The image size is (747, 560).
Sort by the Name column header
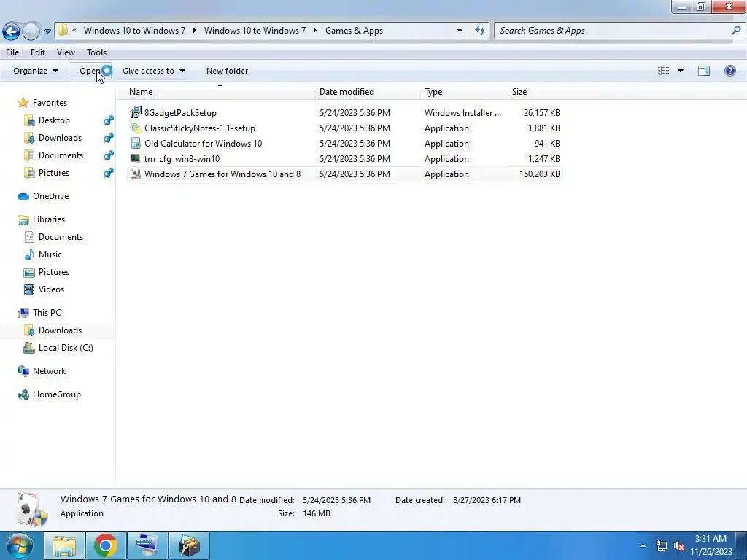216,92
